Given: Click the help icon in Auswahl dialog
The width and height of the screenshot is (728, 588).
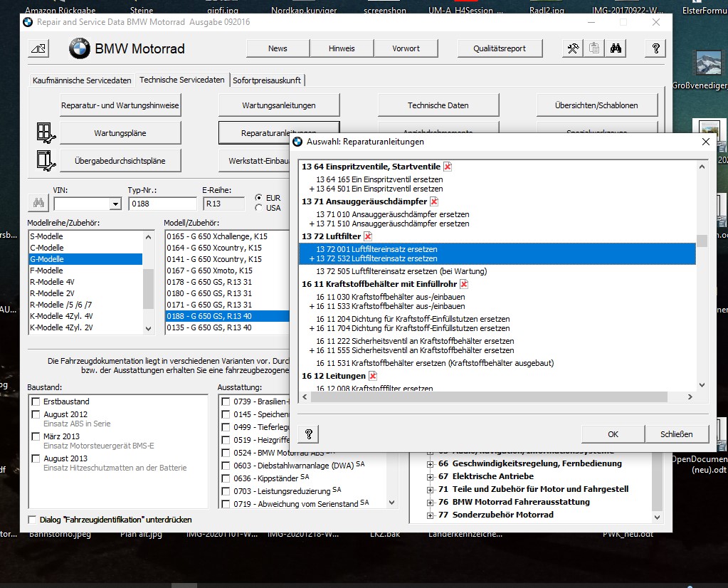Looking at the screenshot, I should 309,434.
